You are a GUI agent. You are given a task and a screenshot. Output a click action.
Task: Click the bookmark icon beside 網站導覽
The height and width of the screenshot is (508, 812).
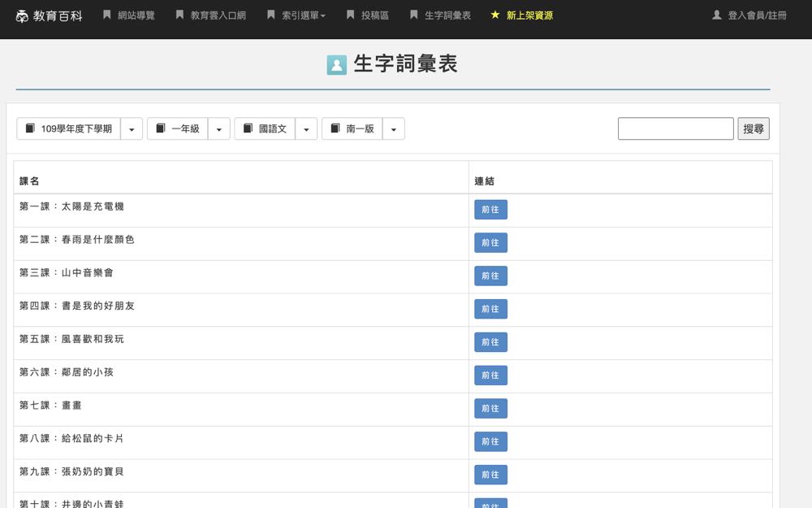click(106, 15)
